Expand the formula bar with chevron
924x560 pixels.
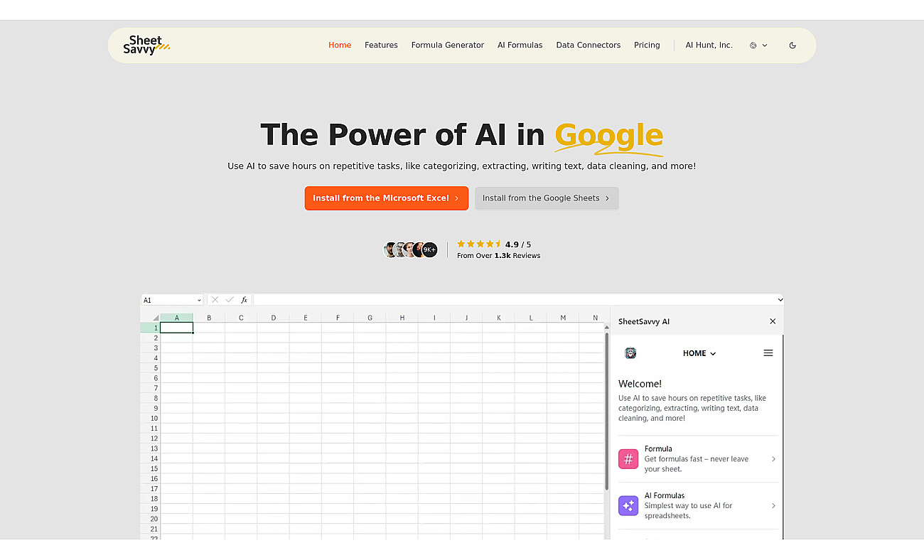[x=780, y=300]
